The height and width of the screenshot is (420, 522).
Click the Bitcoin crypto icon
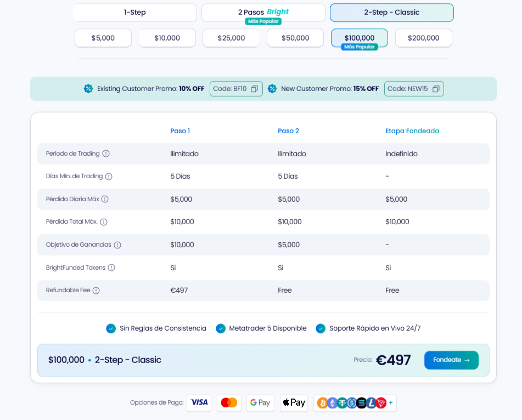click(322, 403)
